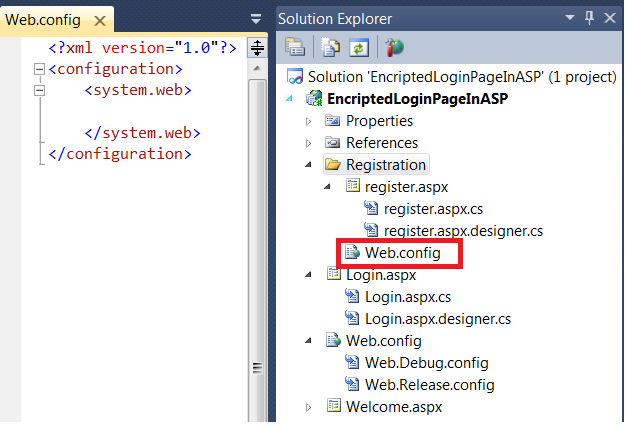Viewport: 625px width, 428px height.
Task: Select the Welcome.aspx file name
Action: pyautogui.click(x=394, y=407)
